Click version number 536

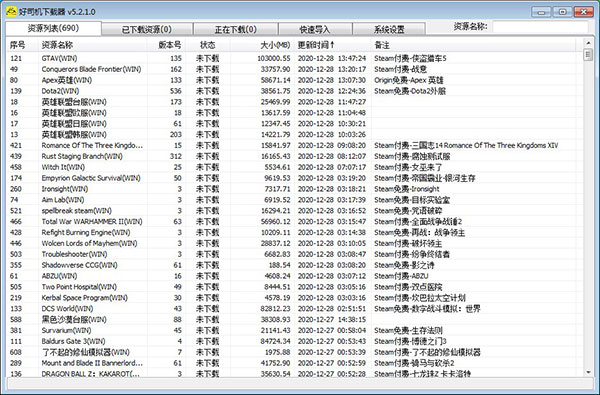176,91
